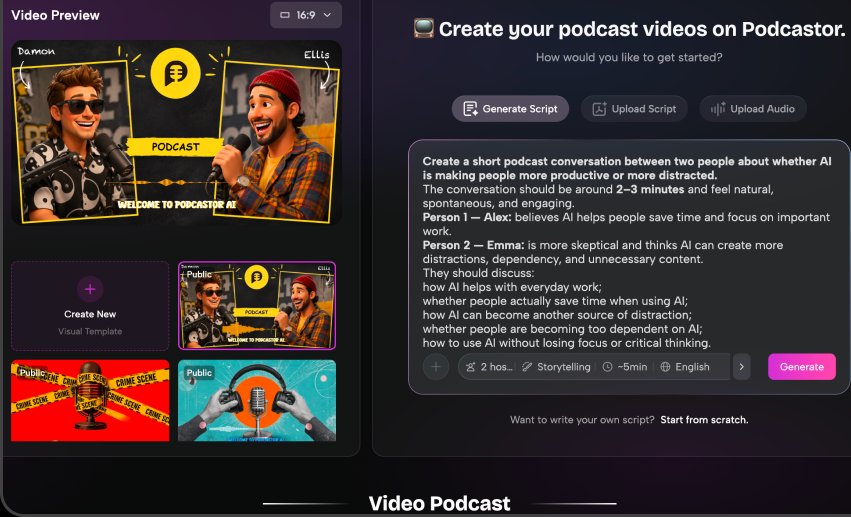Select the Generate Script tab

[x=510, y=109]
